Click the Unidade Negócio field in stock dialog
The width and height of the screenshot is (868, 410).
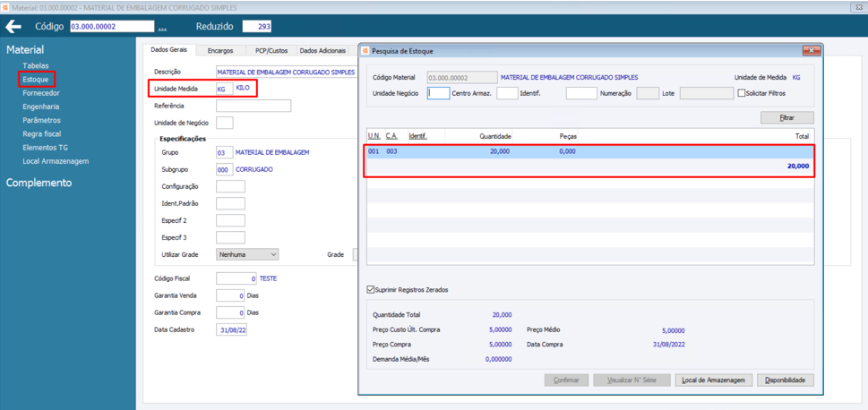(x=438, y=93)
